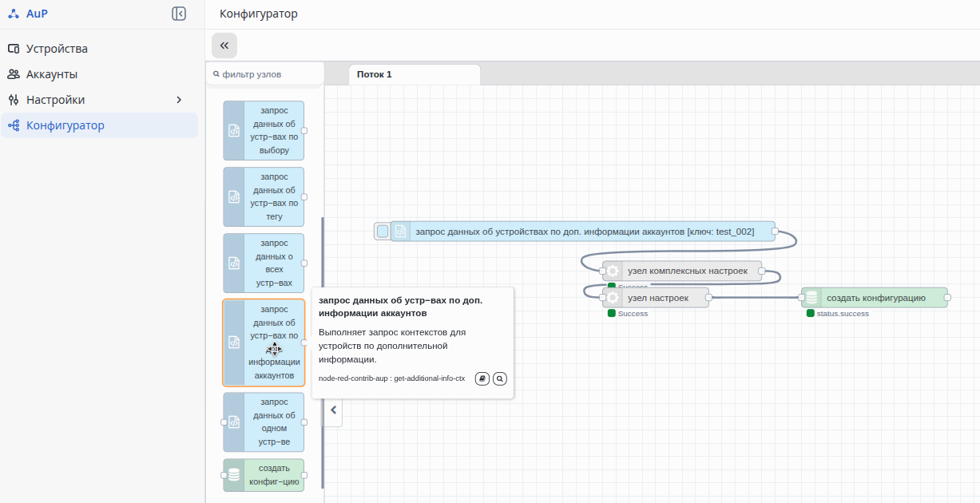Click input port of создать конфигурацию node
This screenshot has height=503, width=980.
(802, 298)
